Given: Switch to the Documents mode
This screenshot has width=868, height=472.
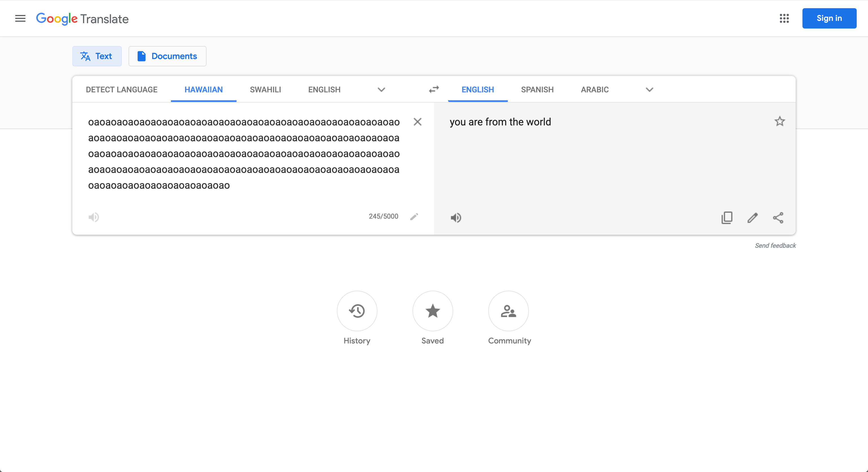Looking at the screenshot, I should click(x=167, y=56).
